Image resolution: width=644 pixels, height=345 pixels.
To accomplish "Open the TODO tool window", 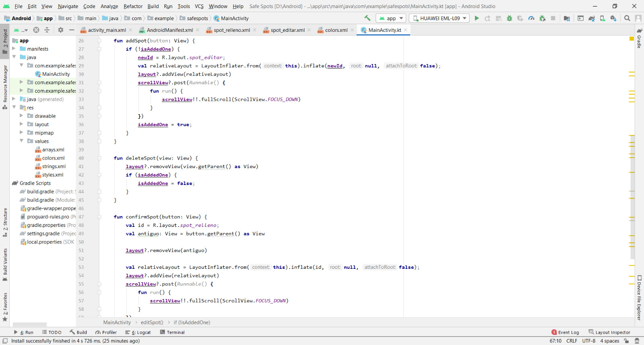I will click(52, 332).
